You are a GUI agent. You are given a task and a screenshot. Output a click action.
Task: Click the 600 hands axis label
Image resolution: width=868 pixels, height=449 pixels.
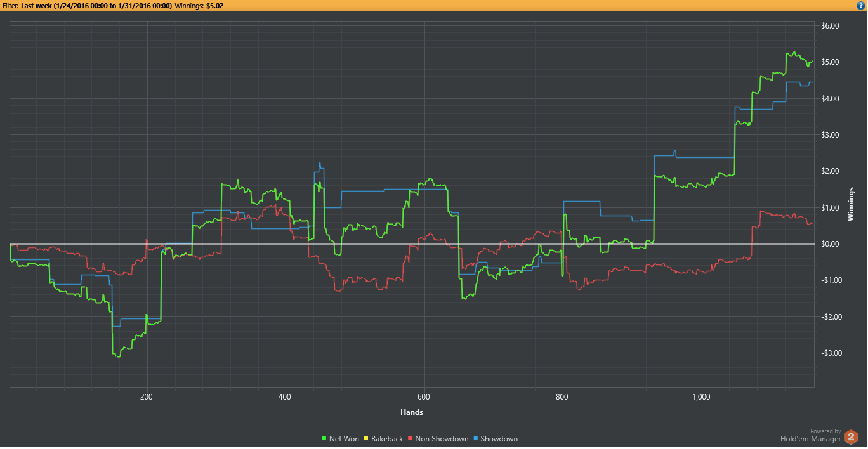424,397
